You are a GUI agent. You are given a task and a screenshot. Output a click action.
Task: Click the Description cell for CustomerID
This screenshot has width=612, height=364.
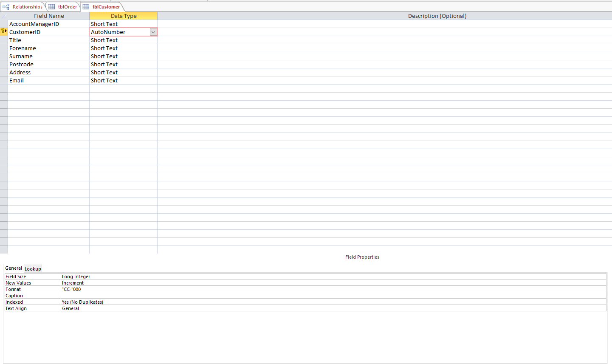[x=384, y=32]
